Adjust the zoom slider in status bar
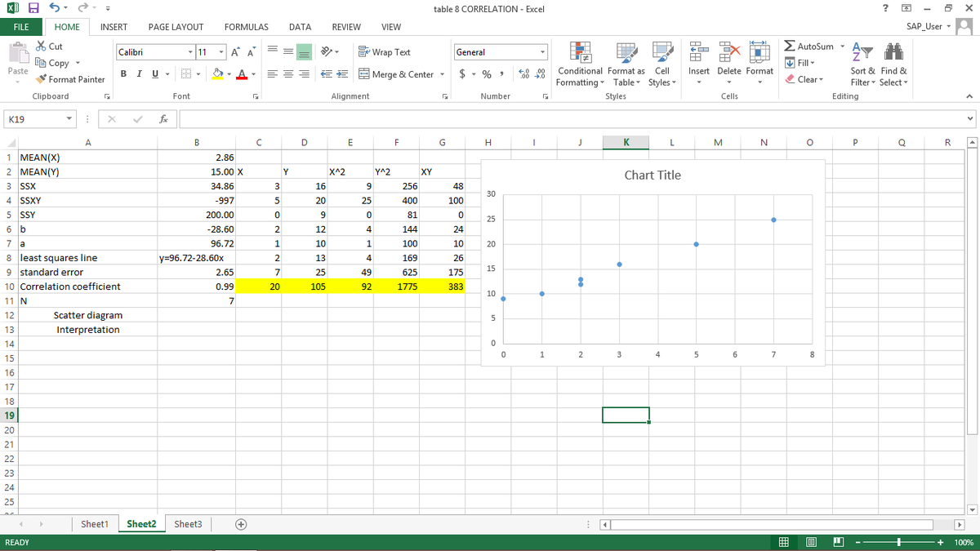This screenshot has width=980, height=551. click(899, 543)
